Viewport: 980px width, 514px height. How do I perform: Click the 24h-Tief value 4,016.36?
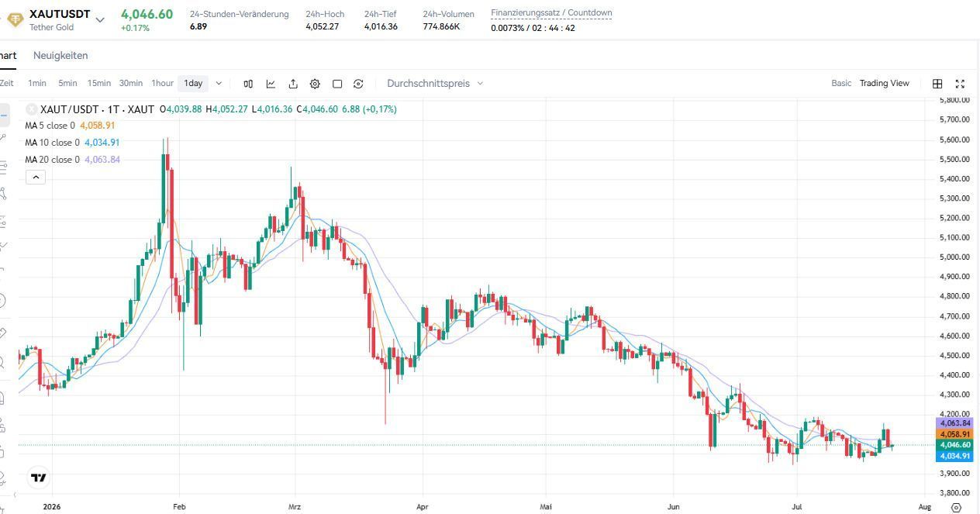[x=381, y=27]
